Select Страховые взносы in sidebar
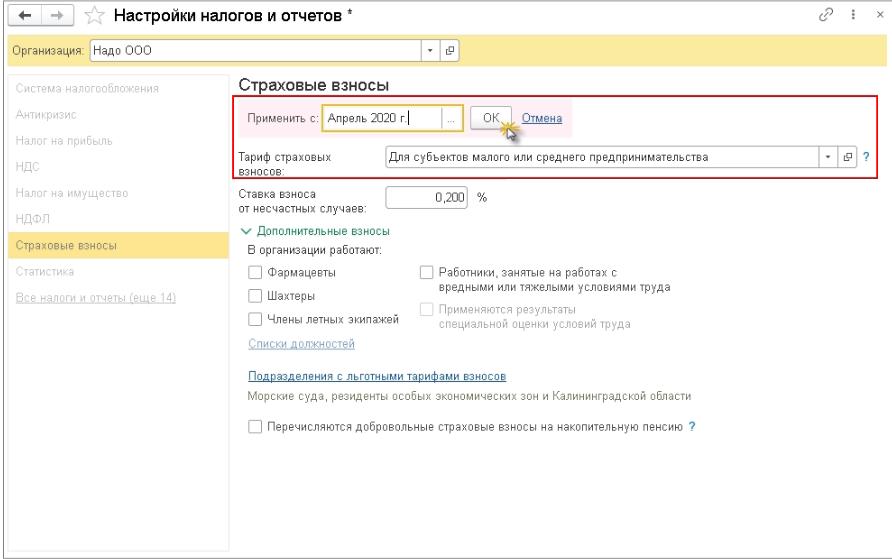Screen dimensions: 892x559 [118, 245]
